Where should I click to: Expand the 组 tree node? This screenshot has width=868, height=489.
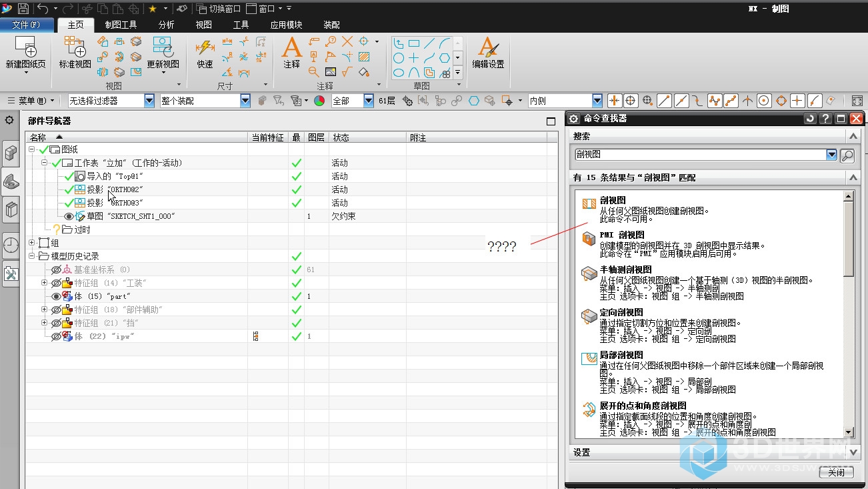pyautogui.click(x=32, y=243)
